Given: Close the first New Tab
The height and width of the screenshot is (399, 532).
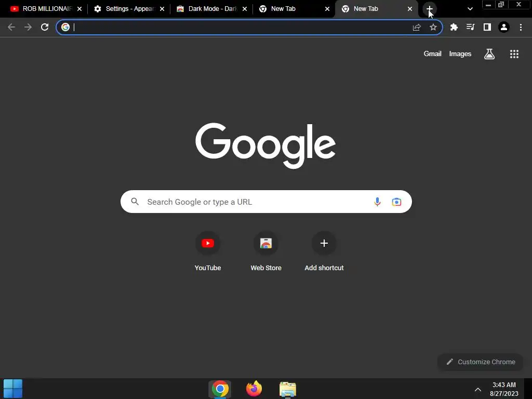Looking at the screenshot, I should 327,9.
